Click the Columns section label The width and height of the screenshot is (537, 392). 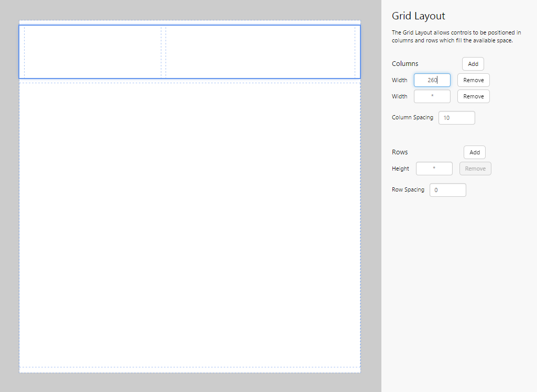[405, 63]
